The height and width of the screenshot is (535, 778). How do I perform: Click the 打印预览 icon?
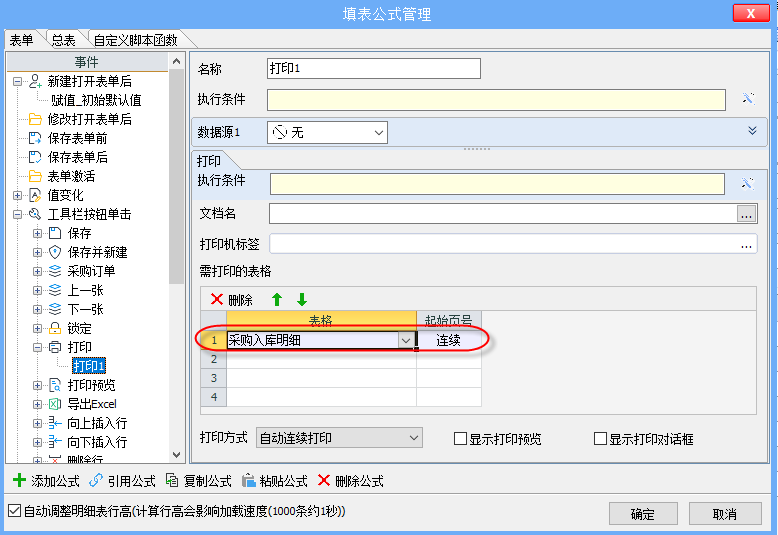click(55, 385)
